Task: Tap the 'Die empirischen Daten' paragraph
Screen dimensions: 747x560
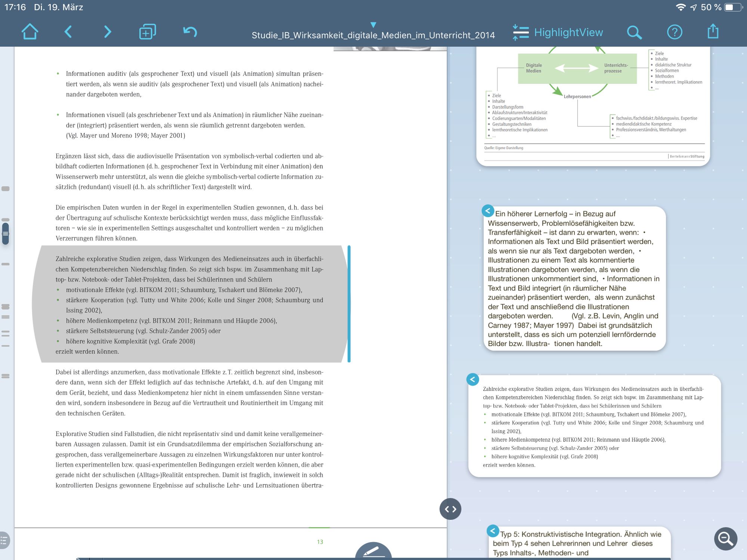Action: (189, 223)
